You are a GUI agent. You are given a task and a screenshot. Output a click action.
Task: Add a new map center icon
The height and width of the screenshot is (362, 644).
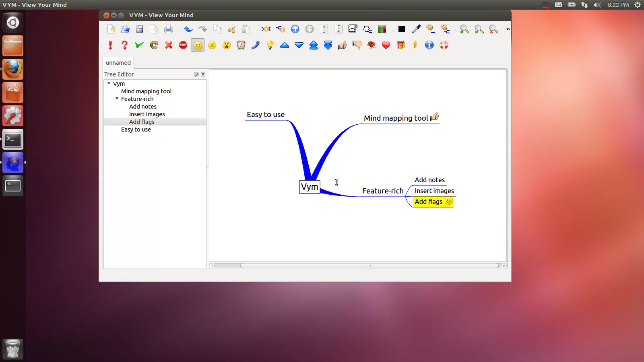[266, 29]
